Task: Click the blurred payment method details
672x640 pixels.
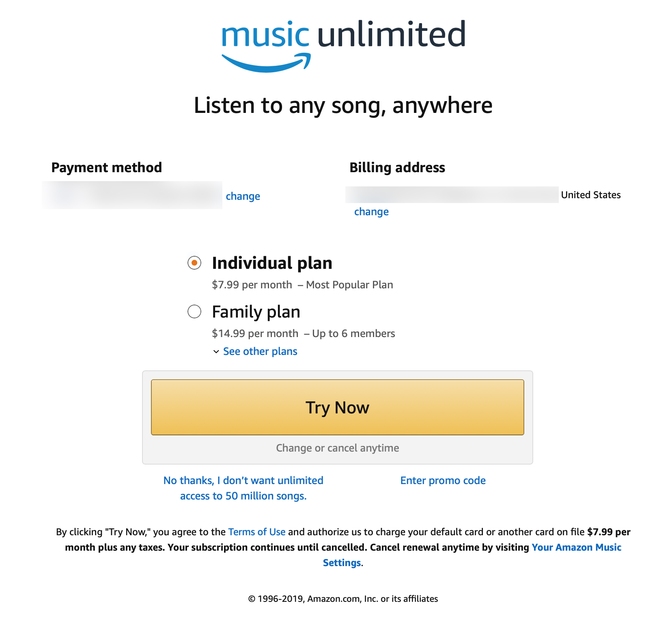Action: coord(132,195)
